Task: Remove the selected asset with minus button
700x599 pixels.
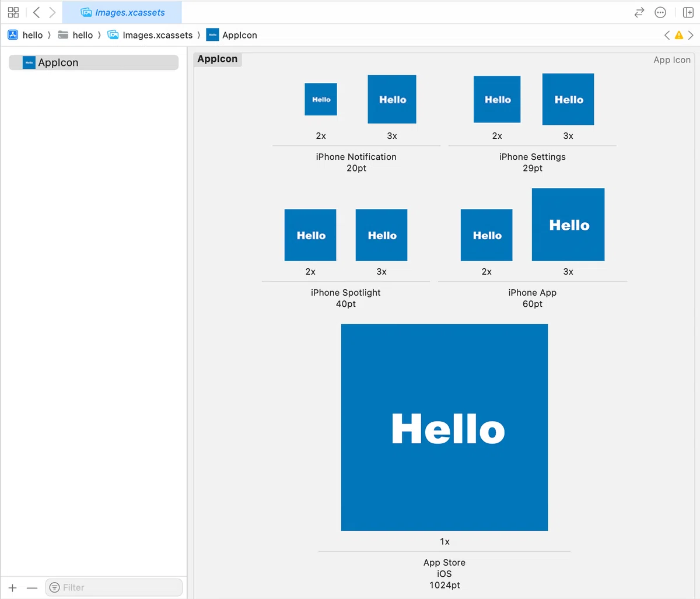Action: point(32,588)
